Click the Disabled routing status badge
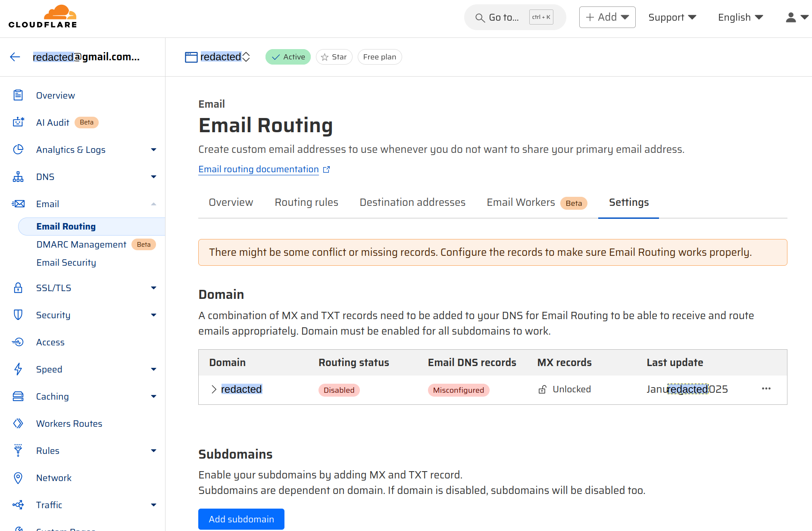The height and width of the screenshot is (531, 812). point(339,390)
